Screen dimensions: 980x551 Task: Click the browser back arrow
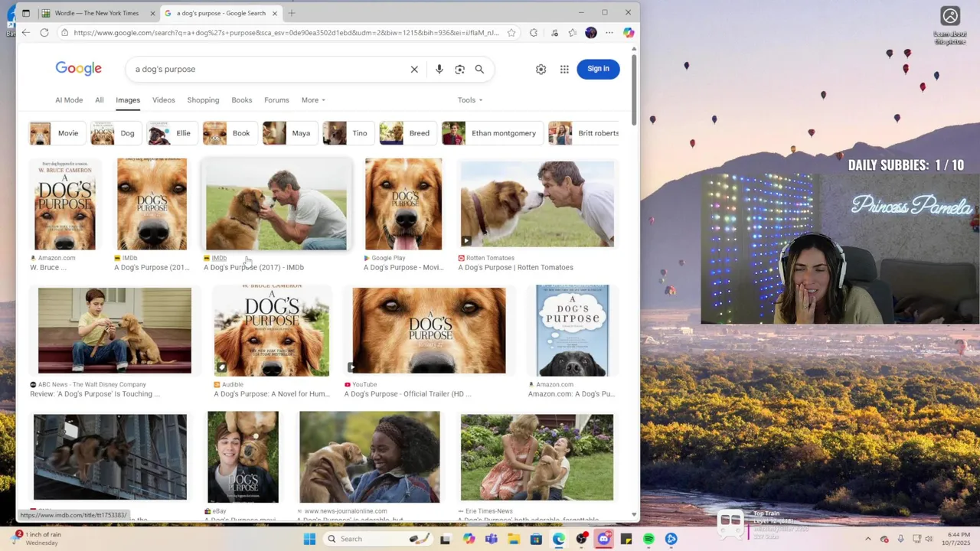[x=26, y=33]
